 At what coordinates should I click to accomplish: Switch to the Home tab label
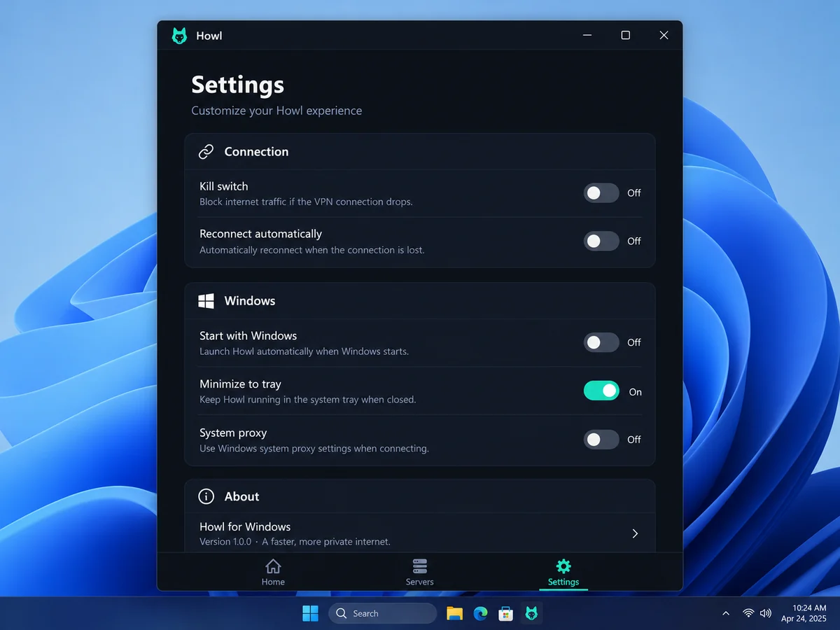point(273,582)
